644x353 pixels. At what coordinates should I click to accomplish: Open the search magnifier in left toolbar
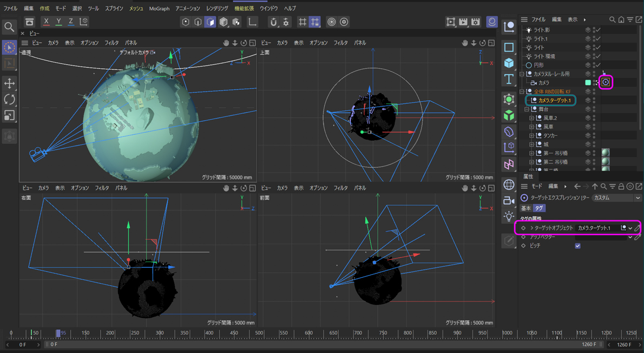click(9, 27)
